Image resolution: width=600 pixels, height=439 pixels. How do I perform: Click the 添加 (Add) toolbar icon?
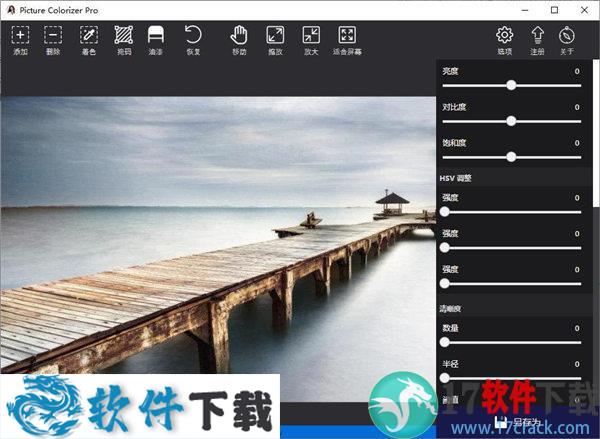point(20,36)
